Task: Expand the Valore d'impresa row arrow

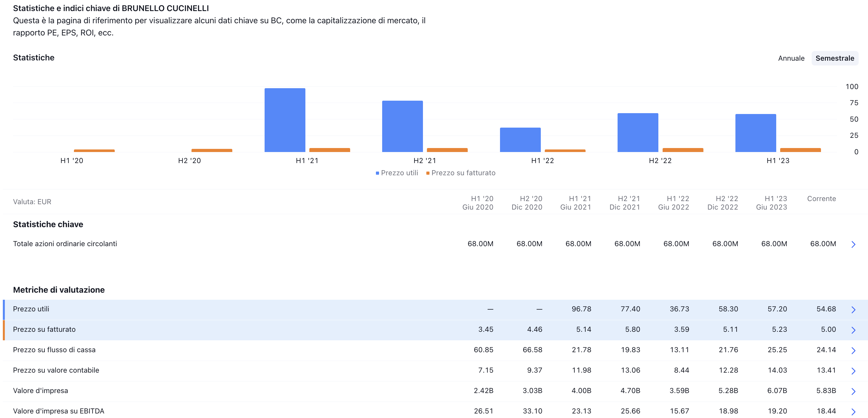Action: tap(853, 391)
